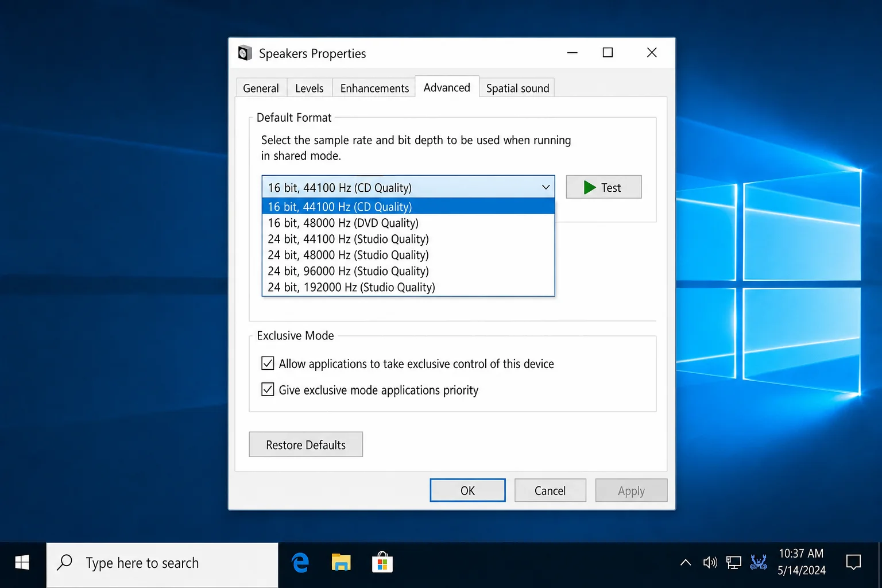Maximize the Speakers Properties window
Viewport: 882px width, 588px height.
tap(608, 52)
